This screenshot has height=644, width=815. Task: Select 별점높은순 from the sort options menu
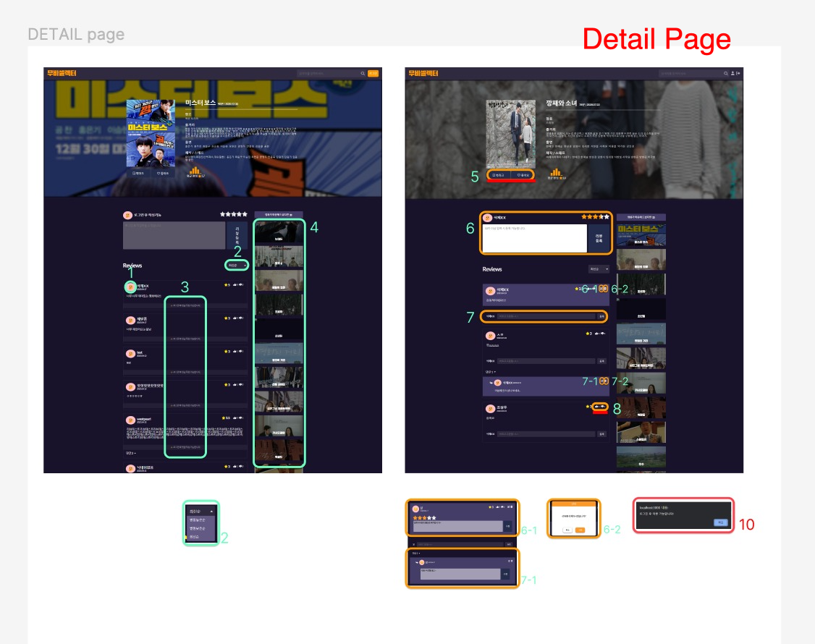coord(199,520)
